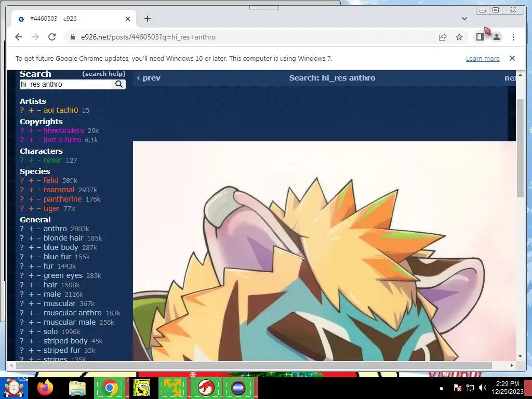Go back using the browser back arrow
Image resolution: width=532 pixels, height=399 pixels.
click(19, 37)
